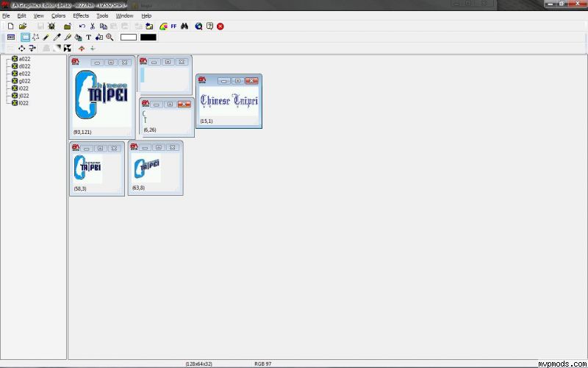Click the binoculars find icon
Image resolution: width=588 pixels, height=368 pixels.
pyautogui.click(x=184, y=26)
